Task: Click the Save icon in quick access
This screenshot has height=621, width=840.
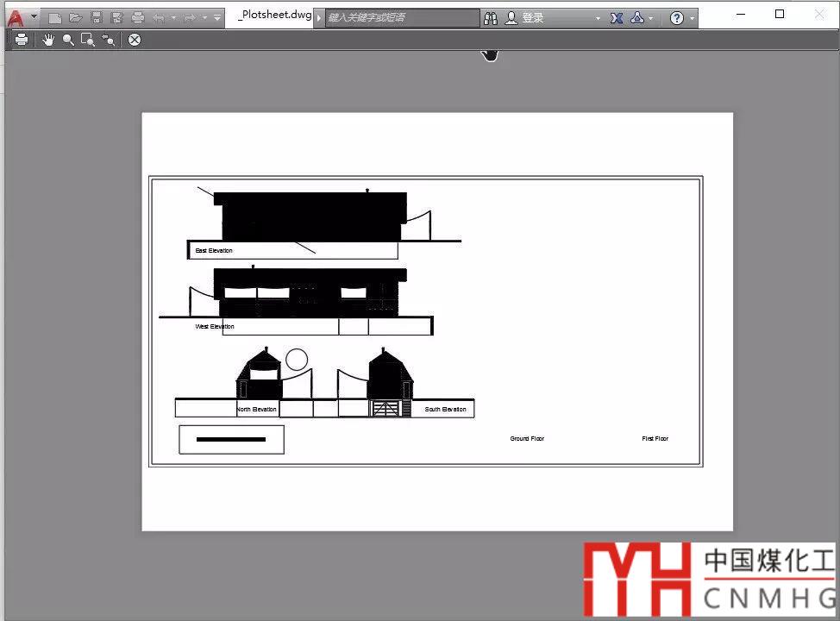Action: click(x=97, y=18)
